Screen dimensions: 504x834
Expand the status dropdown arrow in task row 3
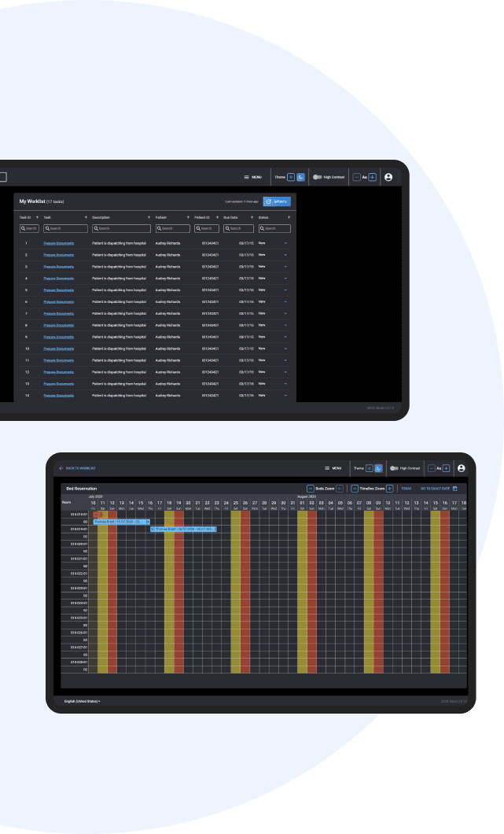[285, 267]
